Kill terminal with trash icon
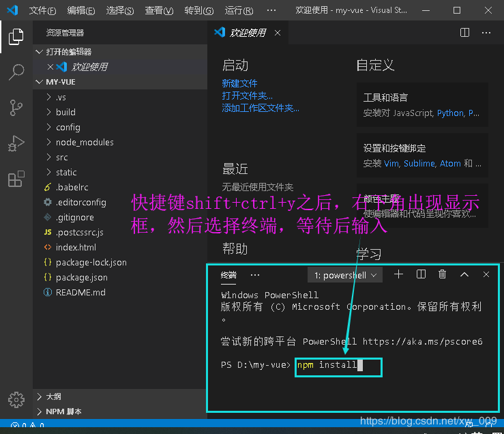This screenshot has height=434, width=504. pyautogui.click(x=443, y=274)
